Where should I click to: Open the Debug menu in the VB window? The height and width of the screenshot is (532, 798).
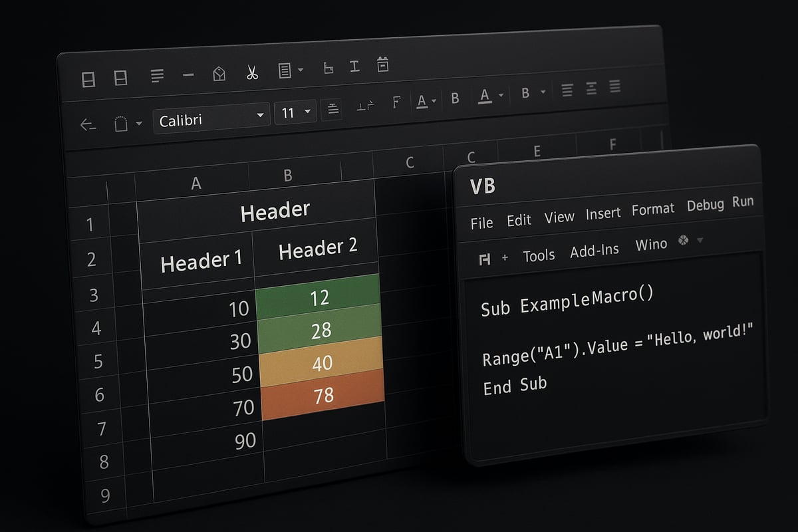tap(705, 205)
